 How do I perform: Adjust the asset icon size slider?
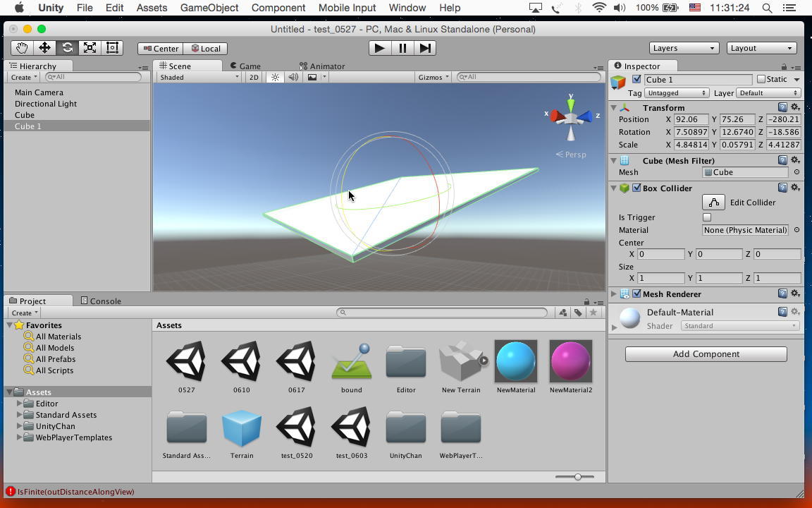(577, 477)
